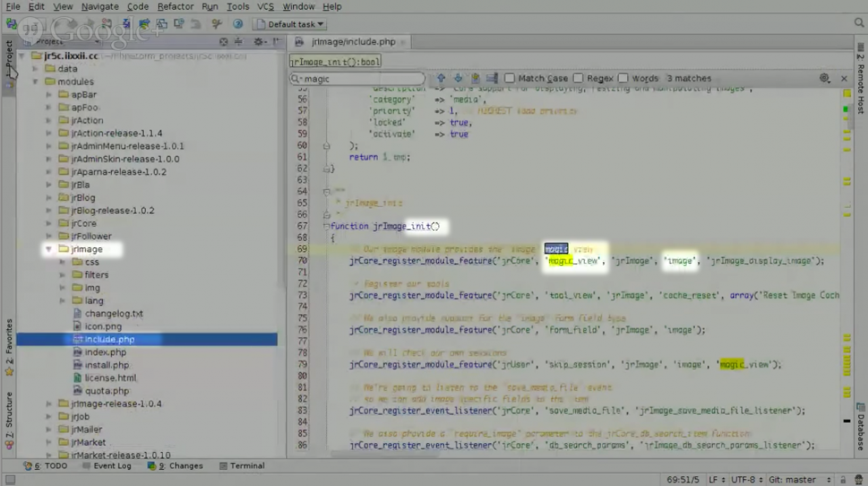Expand the jrCore folder
The height and width of the screenshot is (486, 868).
[49, 223]
